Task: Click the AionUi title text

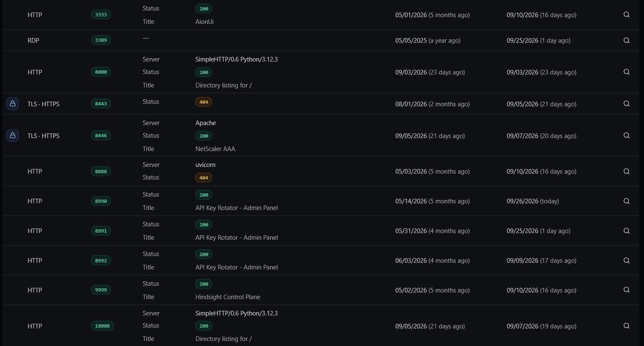Action: [204, 22]
